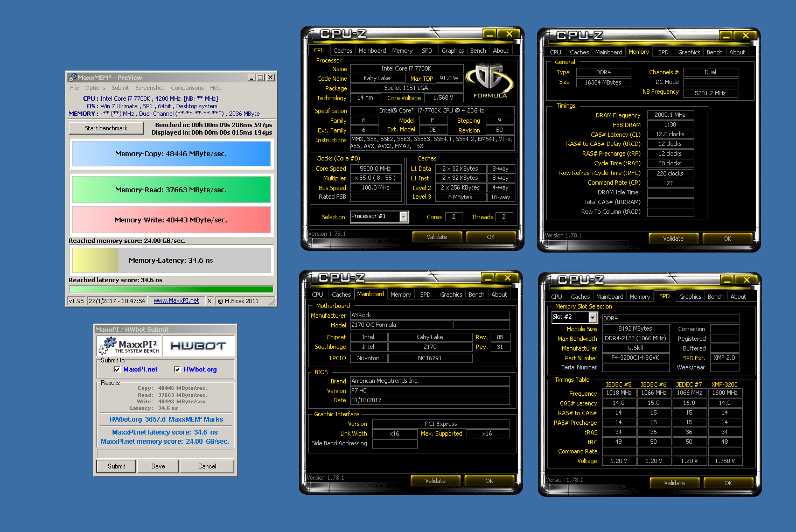Open the Slot #2 memory slot dropdown
This screenshot has width=796, height=532.
point(592,318)
